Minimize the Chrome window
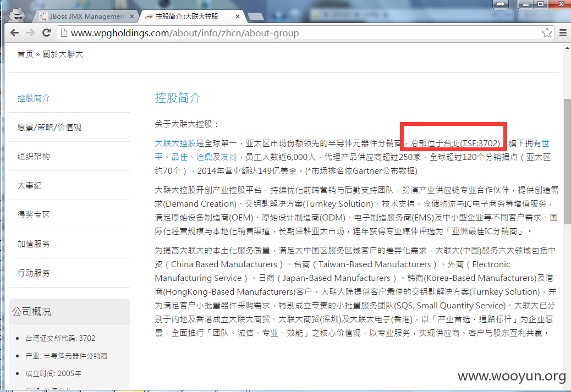 pos(526,4)
